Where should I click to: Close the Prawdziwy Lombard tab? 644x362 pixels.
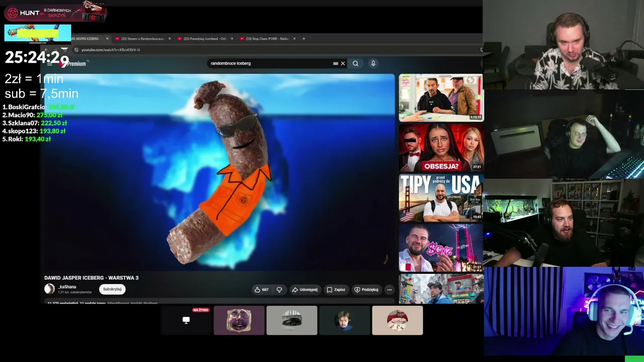(x=232, y=39)
